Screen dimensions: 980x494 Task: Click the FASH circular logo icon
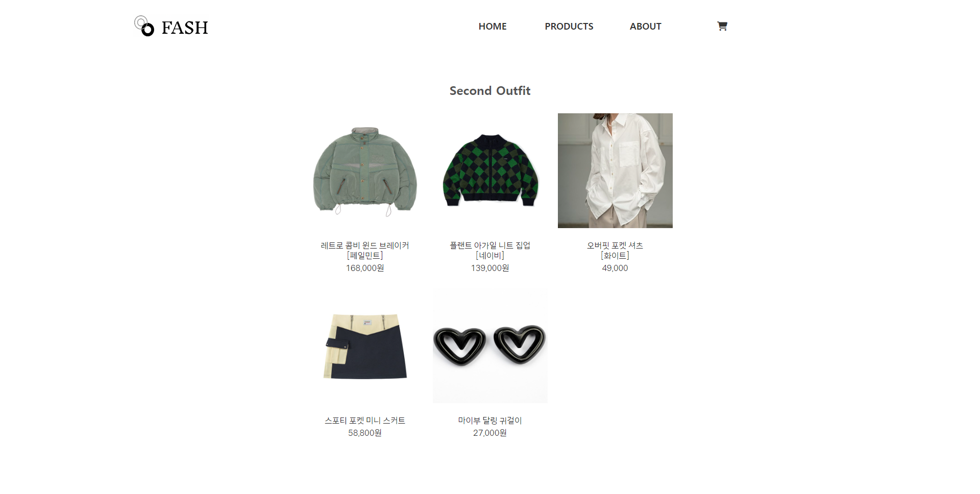click(x=144, y=26)
